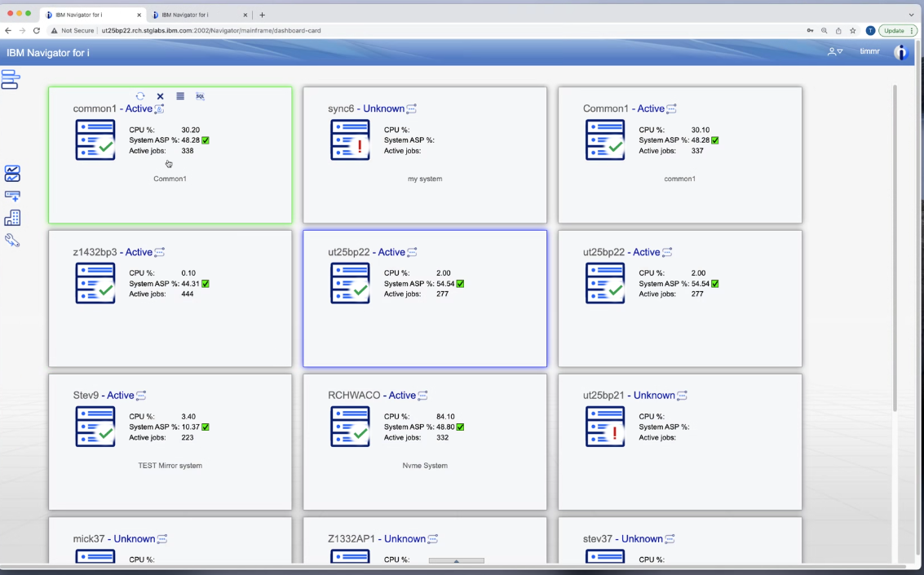
Task: Click connection icon beside mick37 - Unknown
Action: (162, 539)
